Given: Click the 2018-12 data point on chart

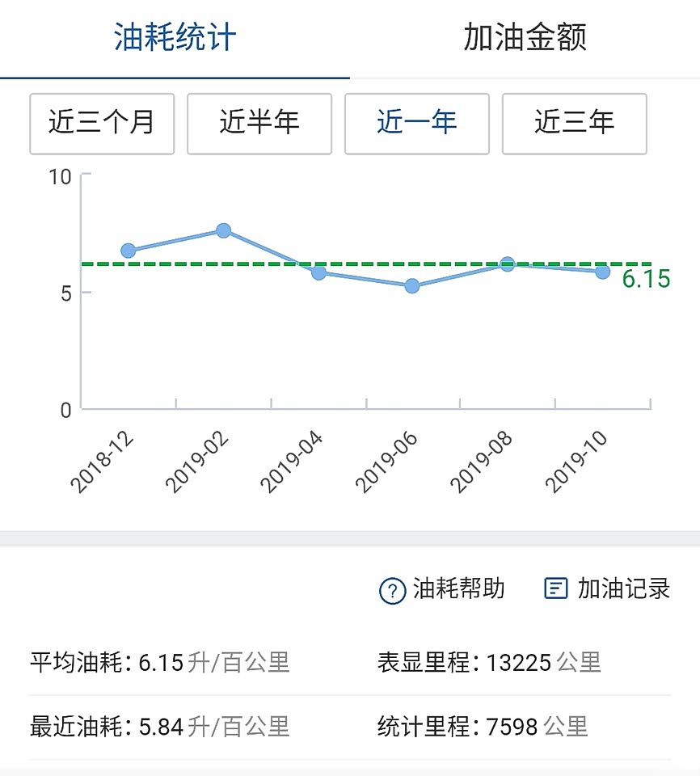Looking at the screenshot, I should pyautogui.click(x=129, y=251).
